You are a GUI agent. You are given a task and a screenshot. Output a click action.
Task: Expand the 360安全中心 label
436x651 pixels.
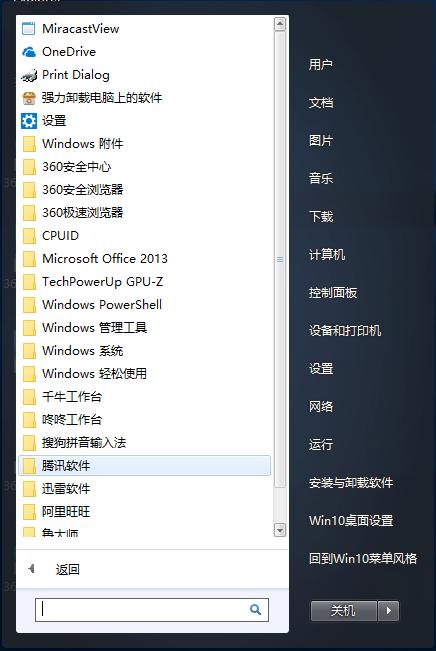pos(76,167)
